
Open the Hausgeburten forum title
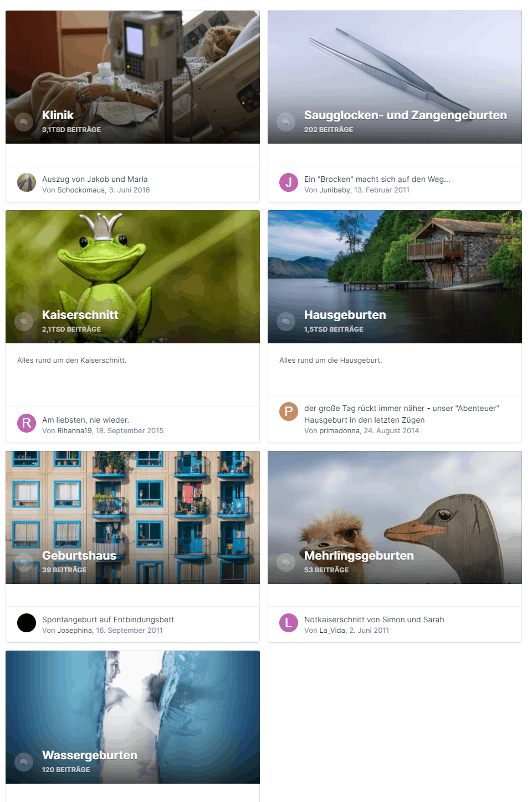pyautogui.click(x=345, y=315)
